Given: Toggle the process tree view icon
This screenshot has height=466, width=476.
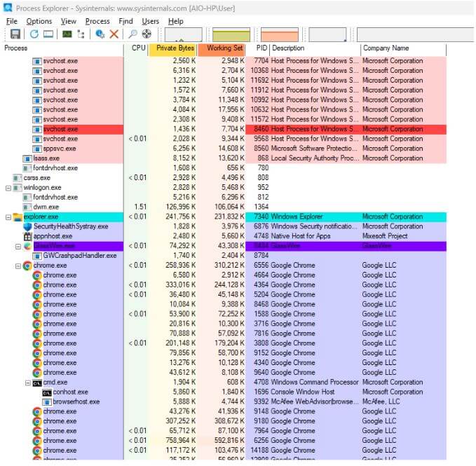Looking at the screenshot, I should click(81, 34).
